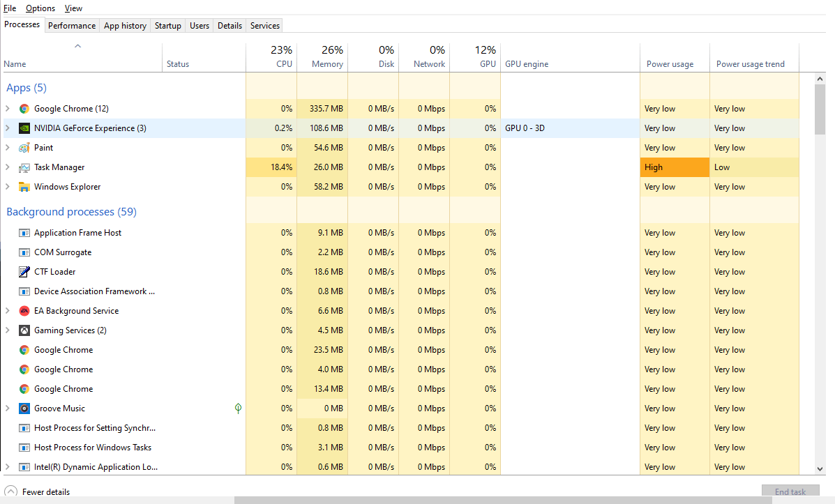Click the Apps (5) group heading

pyautogui.click(x=27, y=88)
